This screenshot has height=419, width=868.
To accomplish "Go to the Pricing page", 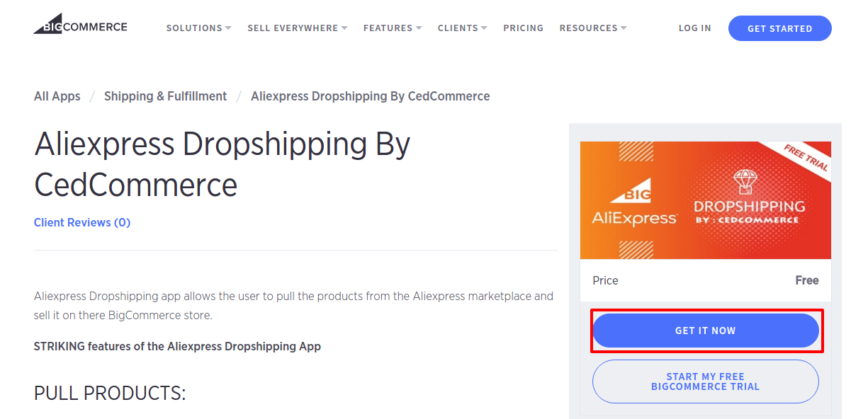I will pos(523,28).
